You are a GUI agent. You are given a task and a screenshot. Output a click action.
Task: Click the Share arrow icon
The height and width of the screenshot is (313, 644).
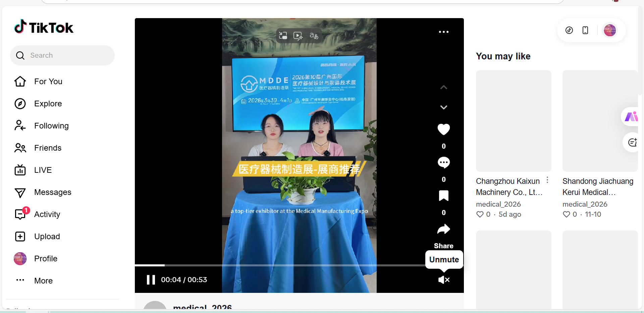pyautogui.click(x=443, y=229)
